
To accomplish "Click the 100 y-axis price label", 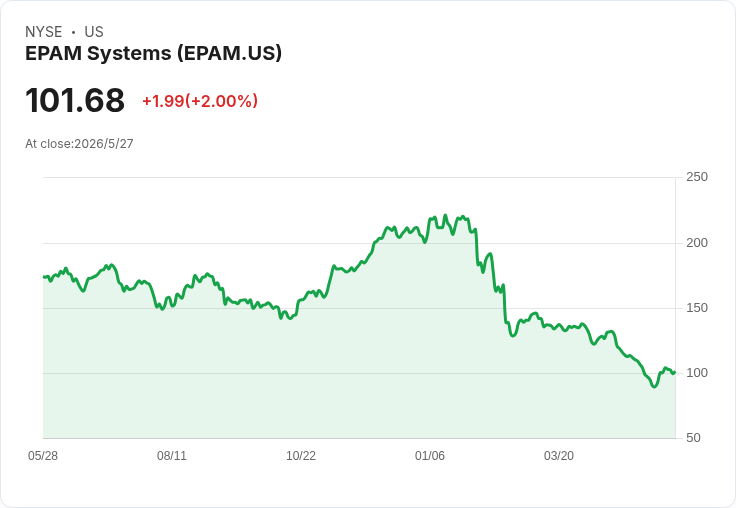I will pos(697,373).
